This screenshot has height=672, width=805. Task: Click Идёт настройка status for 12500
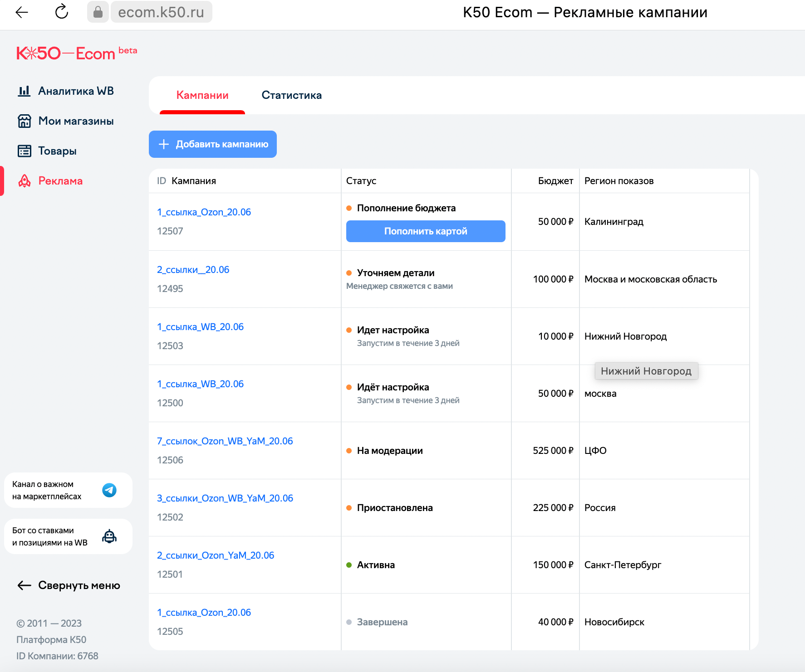click(x=393, y=387)
